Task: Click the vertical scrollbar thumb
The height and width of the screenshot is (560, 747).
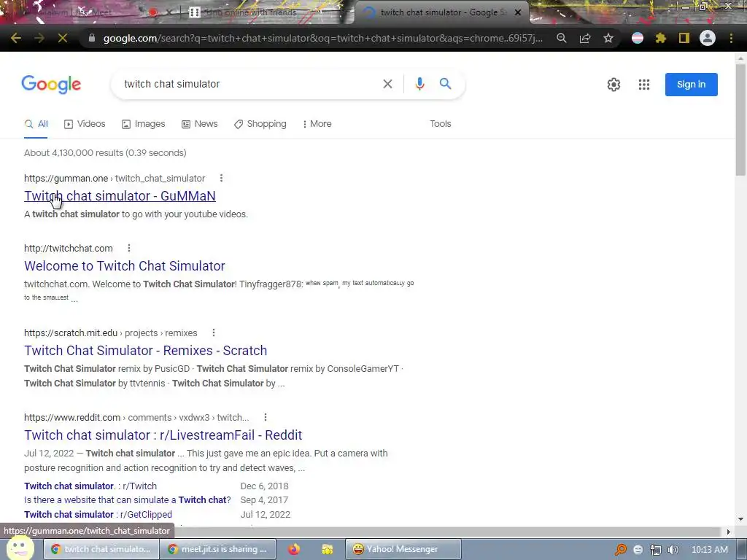Action: pos(740,119)
